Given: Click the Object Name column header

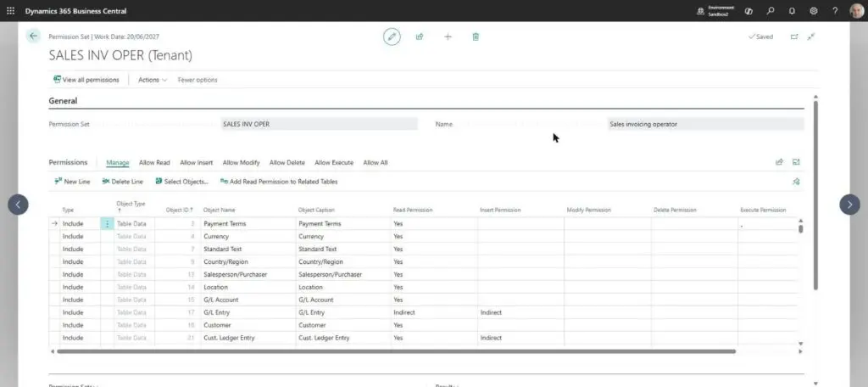Looking at the screenshot, I should (220, 210).
